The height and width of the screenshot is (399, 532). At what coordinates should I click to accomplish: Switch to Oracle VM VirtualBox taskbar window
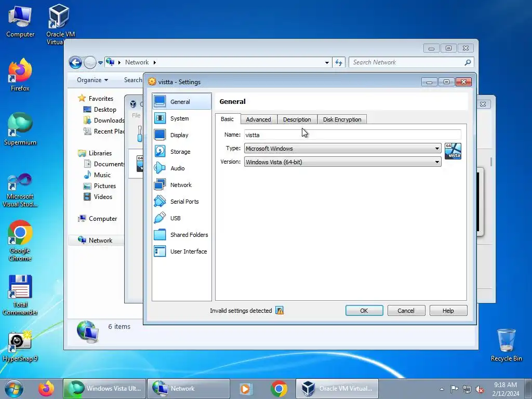(x=337, y=389)
